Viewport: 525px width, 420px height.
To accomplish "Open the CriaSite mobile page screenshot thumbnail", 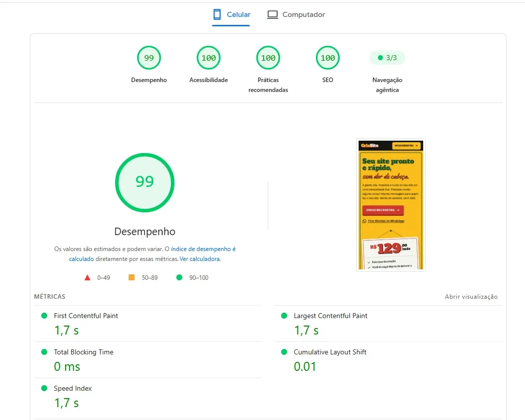I will (391, 205).
